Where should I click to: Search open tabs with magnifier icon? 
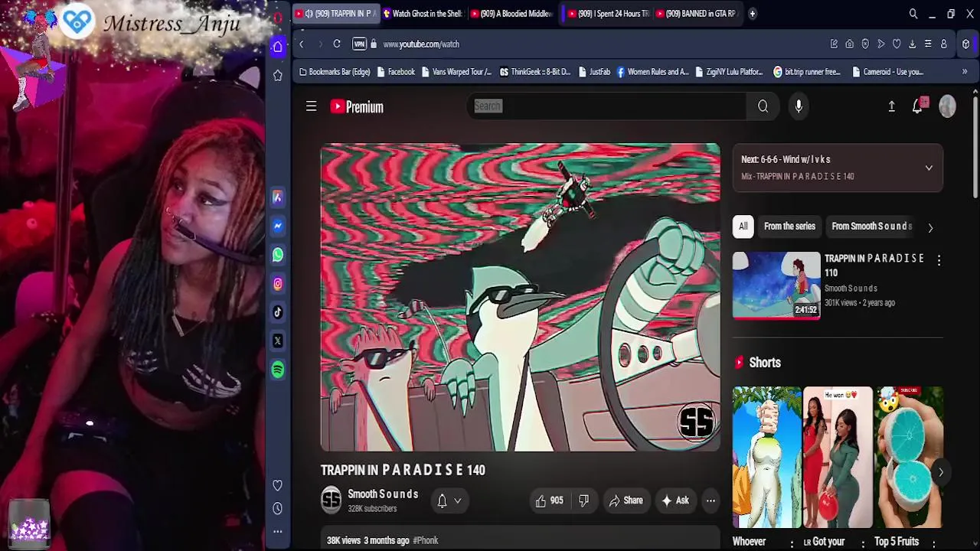(x=913, y=14)
